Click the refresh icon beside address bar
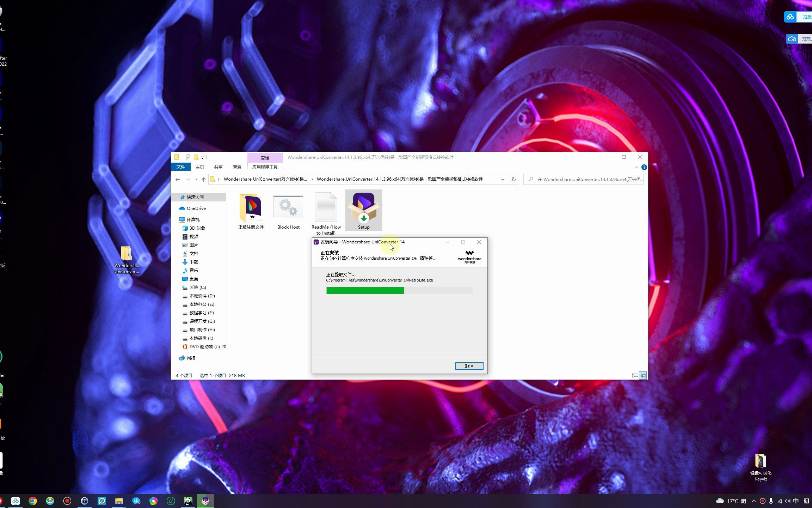 click(x=513, y=179)
